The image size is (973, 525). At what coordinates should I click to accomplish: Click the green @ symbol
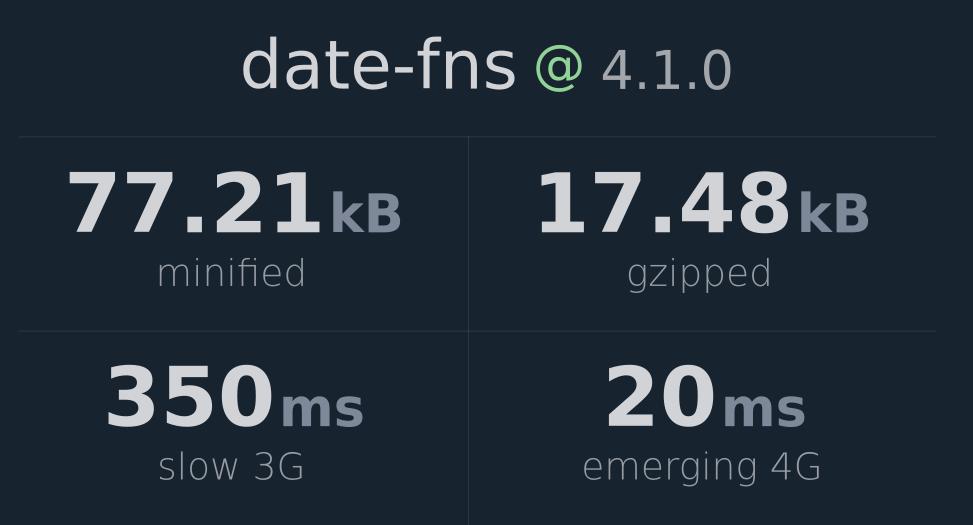(559, 70)
